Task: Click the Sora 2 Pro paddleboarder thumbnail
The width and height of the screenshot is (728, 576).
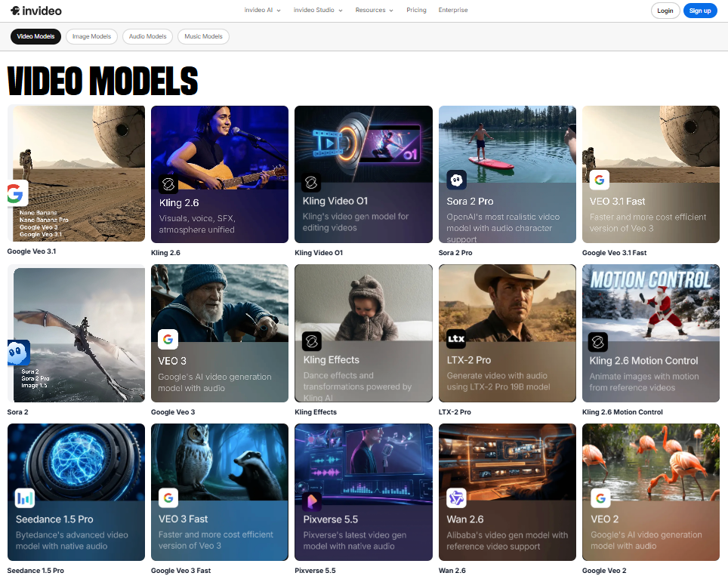Action: click(x=507, y=144)
